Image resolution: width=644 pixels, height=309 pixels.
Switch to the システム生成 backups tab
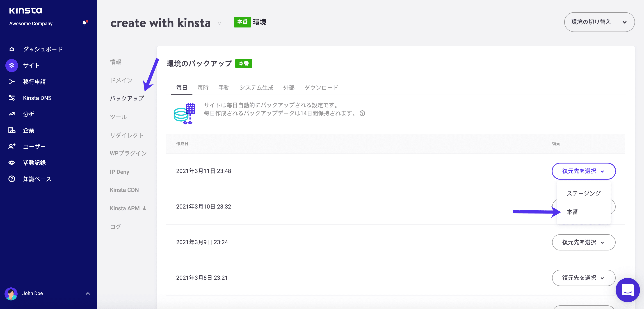(x=256, y=87)
